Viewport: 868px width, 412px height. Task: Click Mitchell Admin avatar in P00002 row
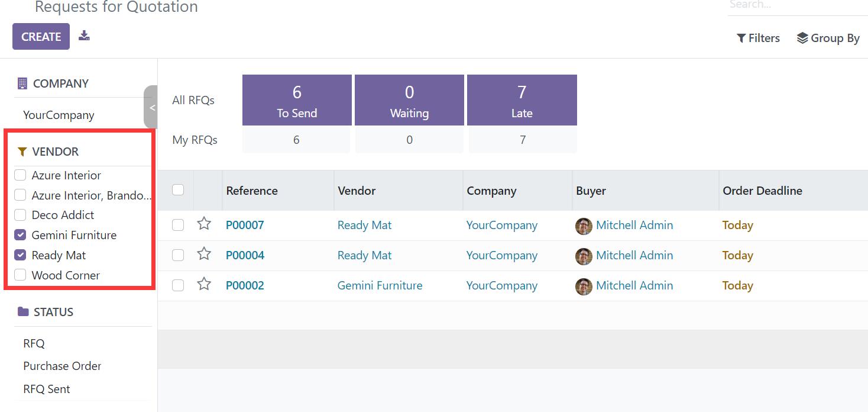pyautogui.click(x=584, y=287)
